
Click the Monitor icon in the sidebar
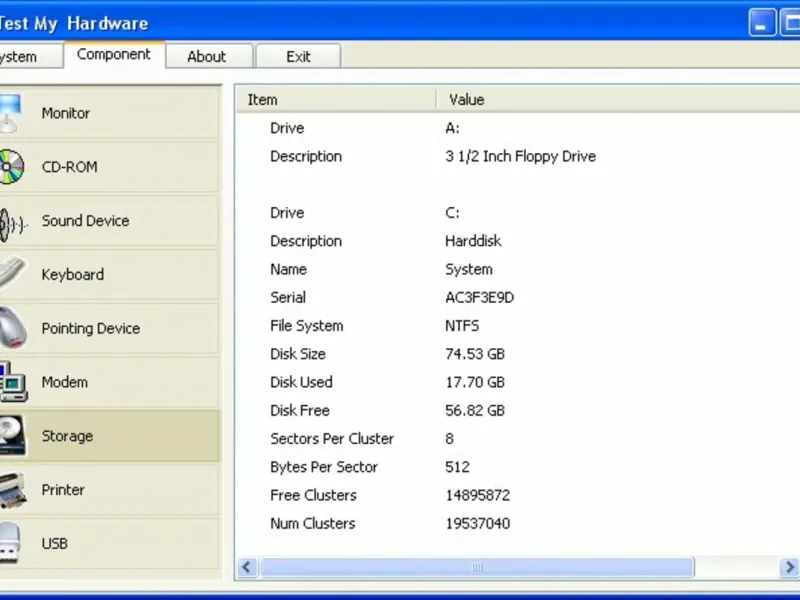tap(10, 113)
